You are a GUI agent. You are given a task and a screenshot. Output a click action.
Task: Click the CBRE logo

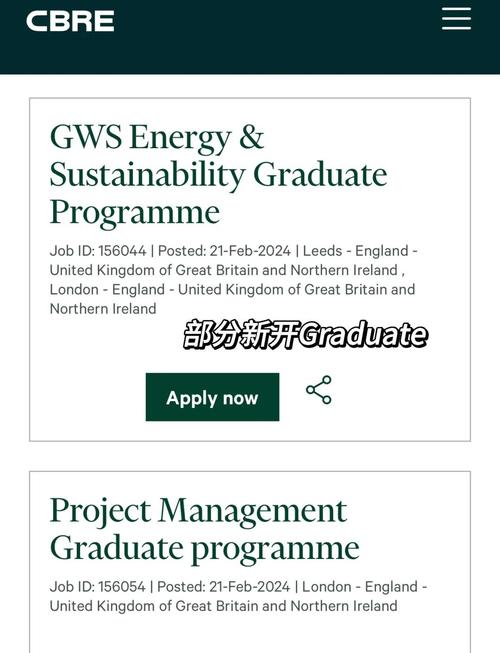[70, 21]
